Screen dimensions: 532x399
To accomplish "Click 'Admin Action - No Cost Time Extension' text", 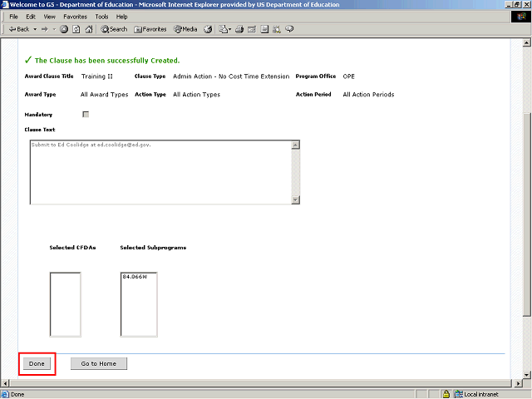I will (231, 76).
